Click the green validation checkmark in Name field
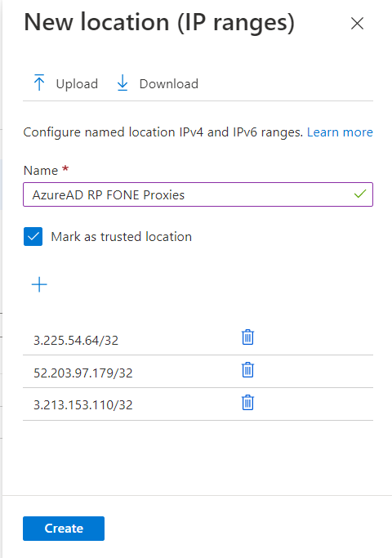392x558 pixels. tap(360, 194)
